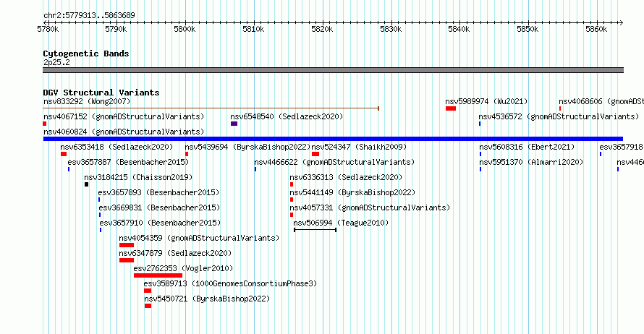Open the nsv4067152 gnomAD variant label

click(124, 116)
